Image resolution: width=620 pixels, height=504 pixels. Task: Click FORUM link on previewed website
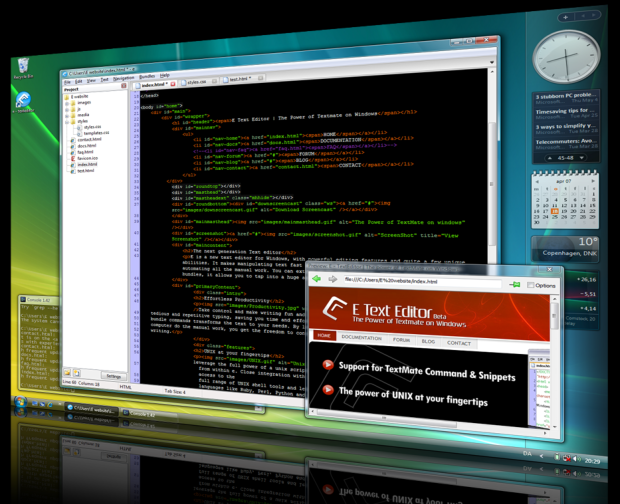click(x=401, y=340)
